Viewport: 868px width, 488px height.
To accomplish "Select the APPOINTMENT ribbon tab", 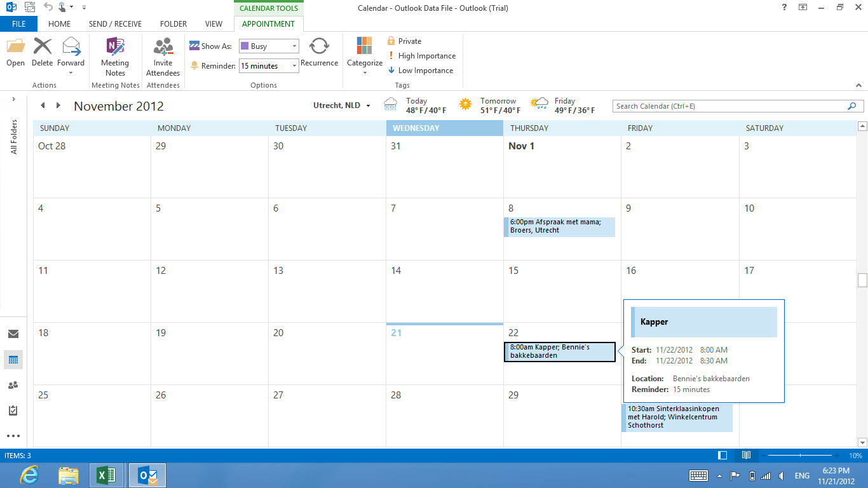I will point(268,24).
